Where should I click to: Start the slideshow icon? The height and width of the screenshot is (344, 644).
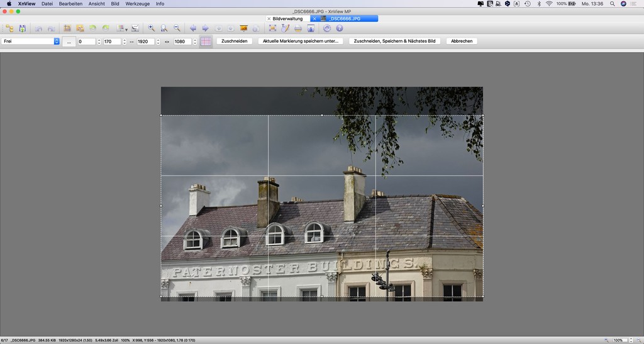click(x=244, y=28)
